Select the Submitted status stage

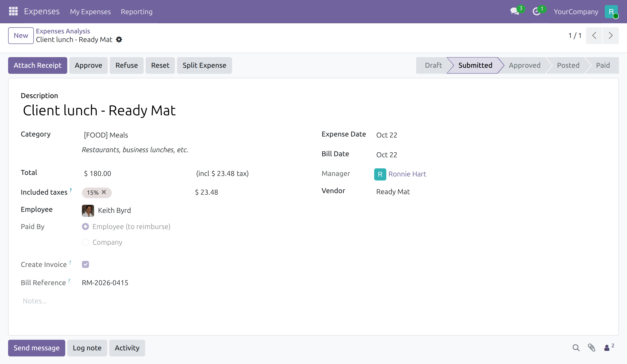pyautogui.click(x=475, y=65)
